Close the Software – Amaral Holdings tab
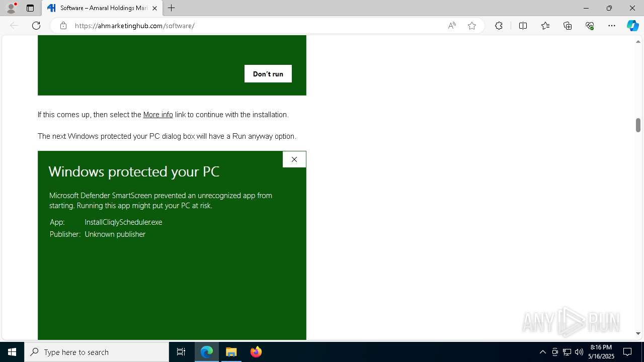This screenshot has height=362, width=644. 154,8
